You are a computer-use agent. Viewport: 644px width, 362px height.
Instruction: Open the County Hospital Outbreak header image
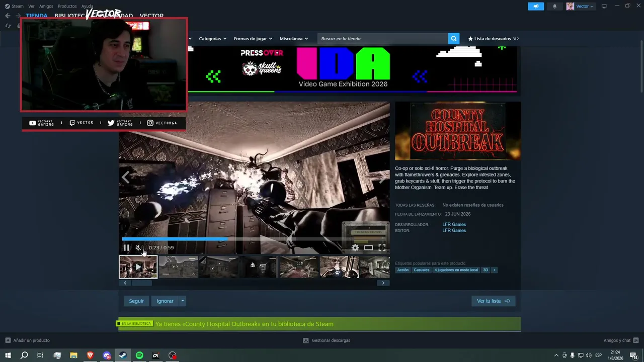coord(458,131)
